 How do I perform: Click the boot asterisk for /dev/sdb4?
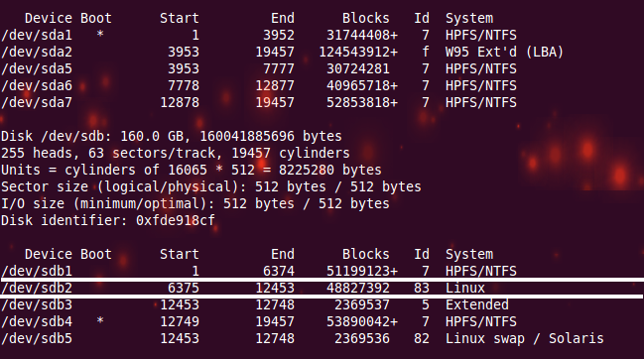[x=100, y=321]
